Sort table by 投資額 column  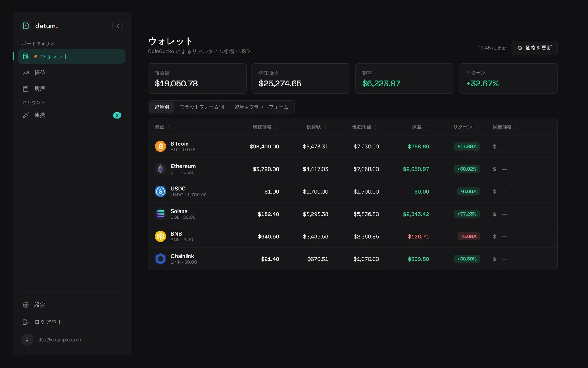[x=317, y=127]
